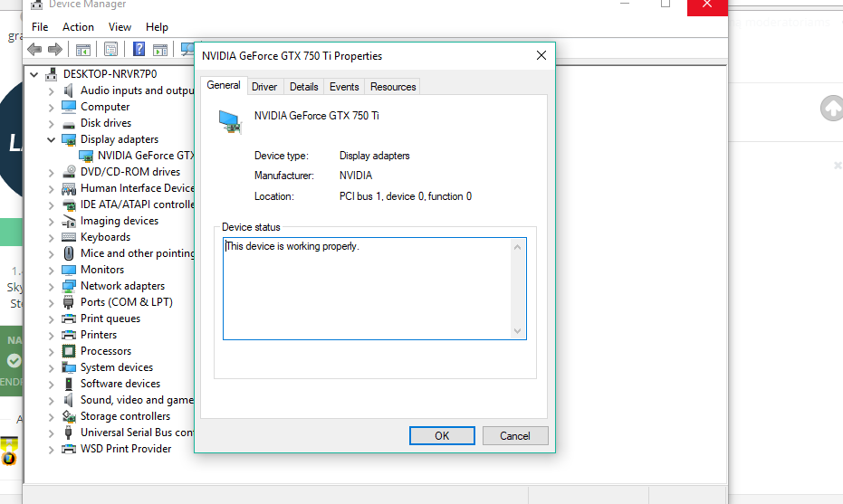Select the Printers tree item

tap(99, 335)
